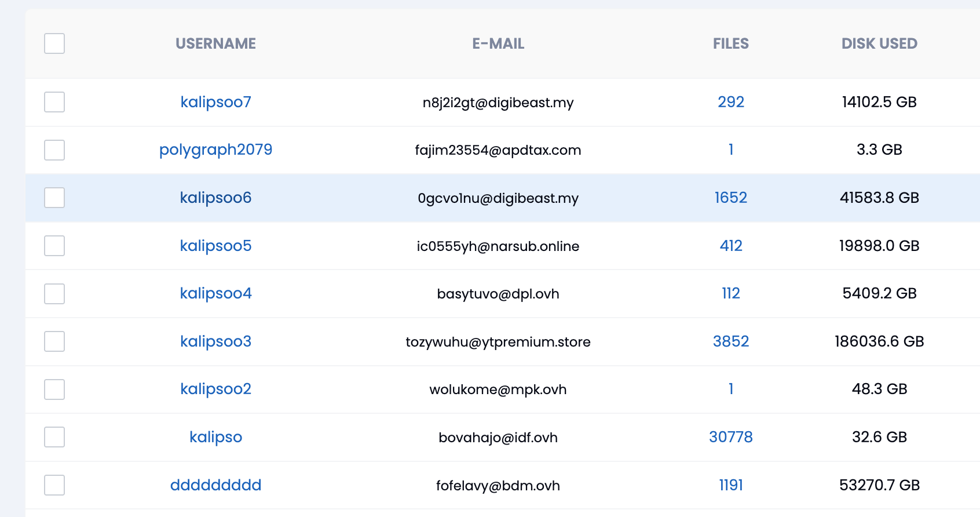Screen dimensions: 980x517
Task: Open the 1652 files count link
Action: click(731, 198)
